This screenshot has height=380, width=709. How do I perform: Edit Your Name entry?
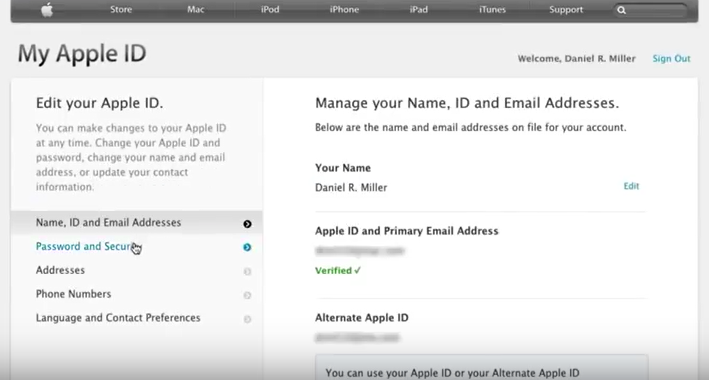point(631,186)
